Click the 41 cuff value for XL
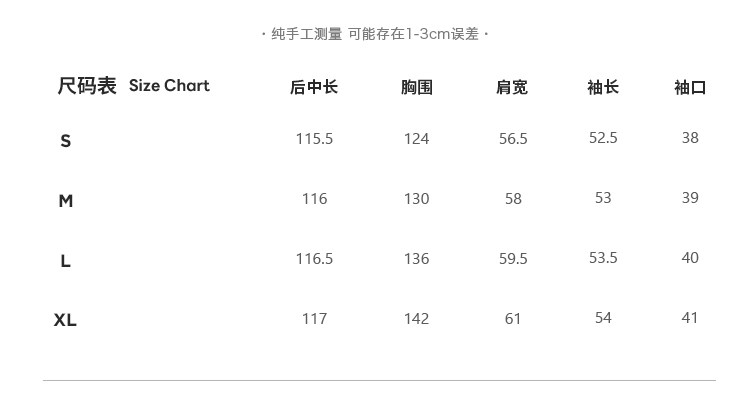750x415 pixels. 690,318
